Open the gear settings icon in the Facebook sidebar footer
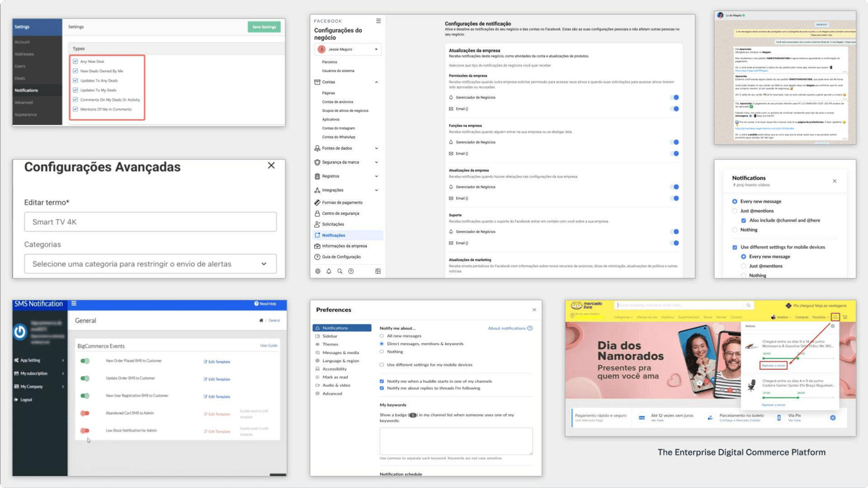Image resolution: width=868 pixels, height=488 pixels. pos(318,271)
